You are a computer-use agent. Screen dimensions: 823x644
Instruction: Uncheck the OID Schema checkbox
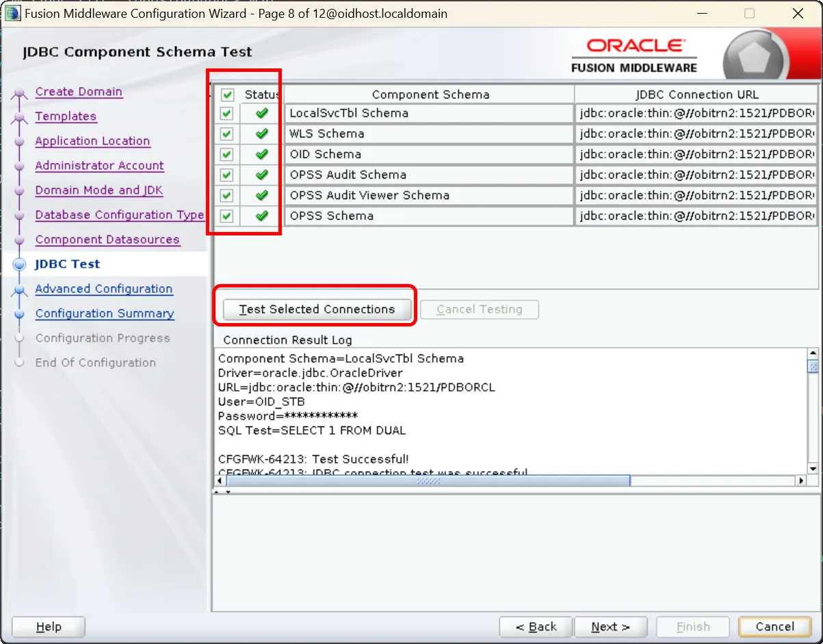[x=227, y=155]
